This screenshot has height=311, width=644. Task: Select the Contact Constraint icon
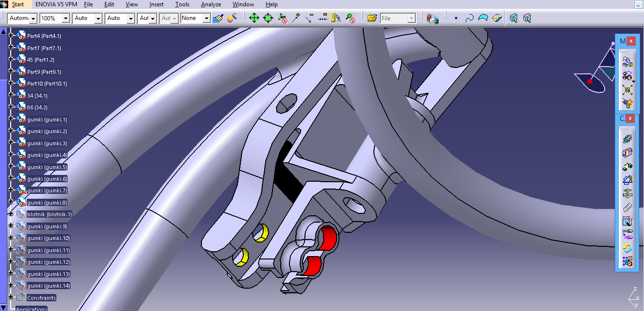click(x=627, y=153)
